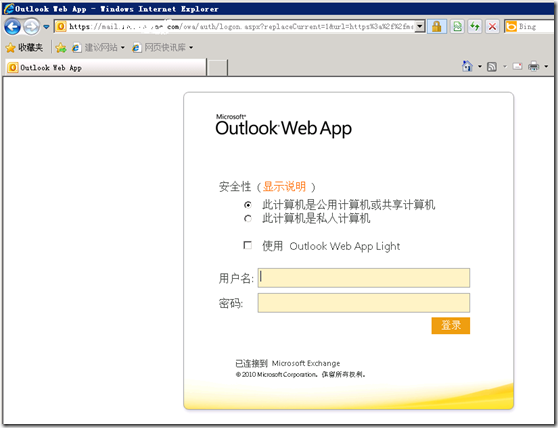The image size is (558, 428).
Task: Click the compatibility view icon
Action: (x=458, y=26)
